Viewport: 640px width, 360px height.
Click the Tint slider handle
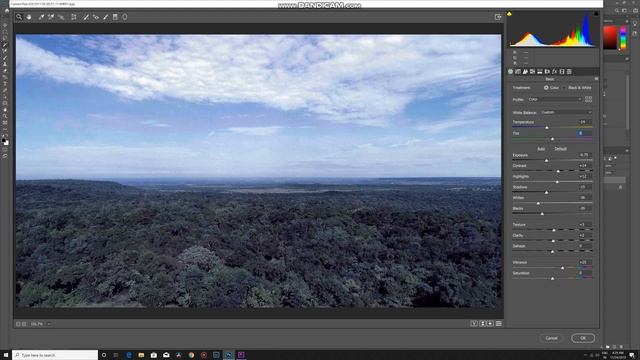point(553,139)
